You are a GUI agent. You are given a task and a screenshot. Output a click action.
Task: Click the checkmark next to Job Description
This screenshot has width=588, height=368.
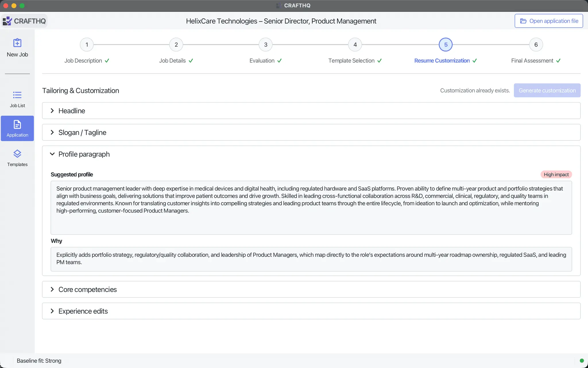point(107,61)
